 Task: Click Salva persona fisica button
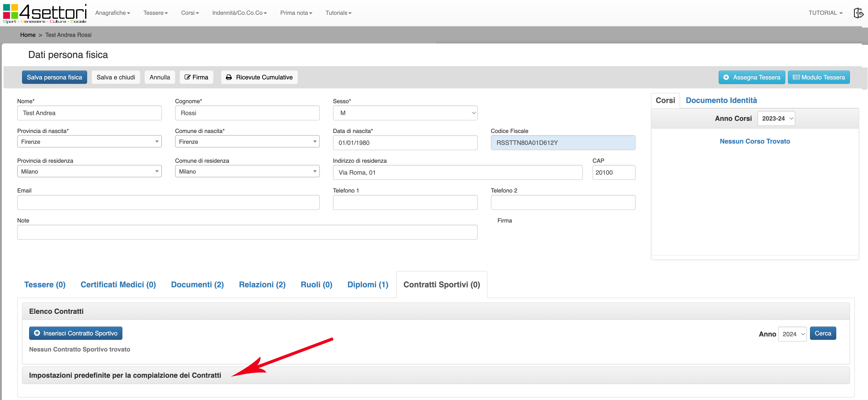(x=54, y=77)
